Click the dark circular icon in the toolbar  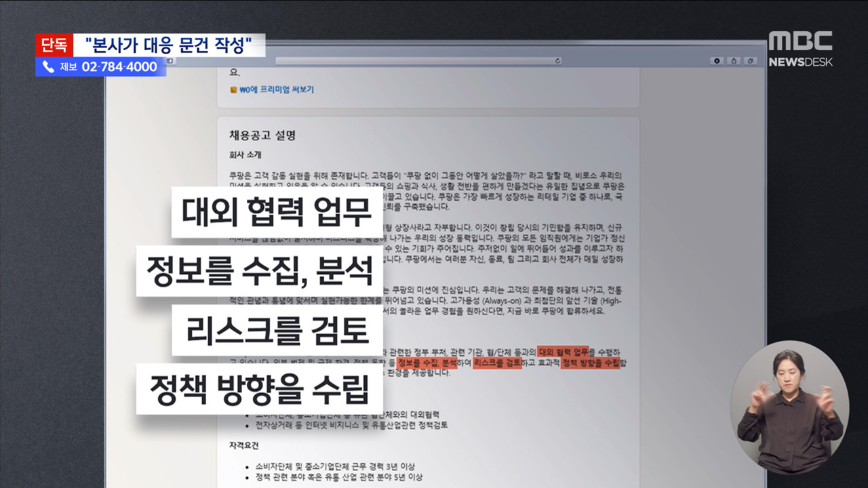717,61
